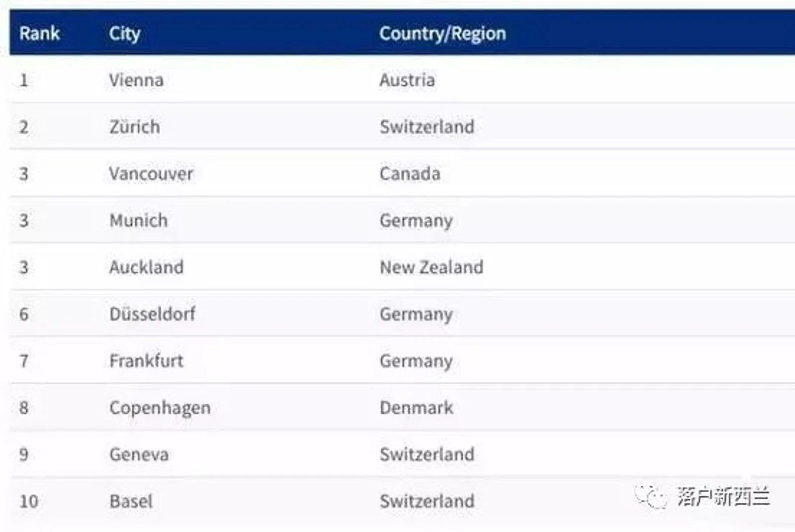Screen dimensions: 795x532
Task: Click the 落户新西兰 watermark text
Action: pos(723,497)
